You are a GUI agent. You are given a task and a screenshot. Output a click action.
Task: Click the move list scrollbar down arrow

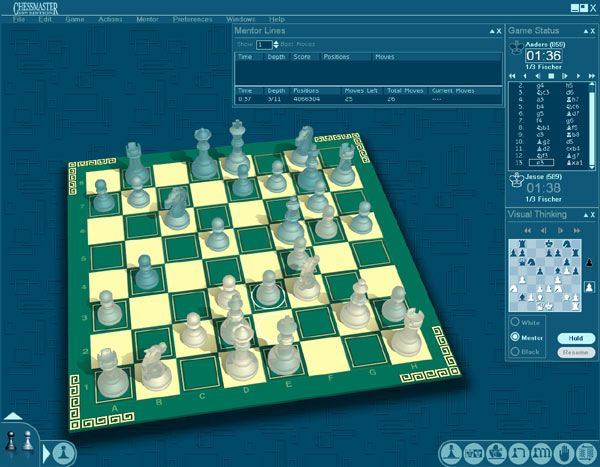[x=592, y=167]
